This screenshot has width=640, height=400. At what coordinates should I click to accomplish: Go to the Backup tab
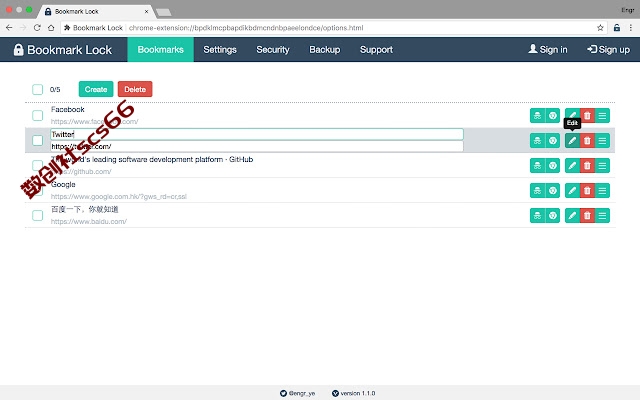(324, 49)
